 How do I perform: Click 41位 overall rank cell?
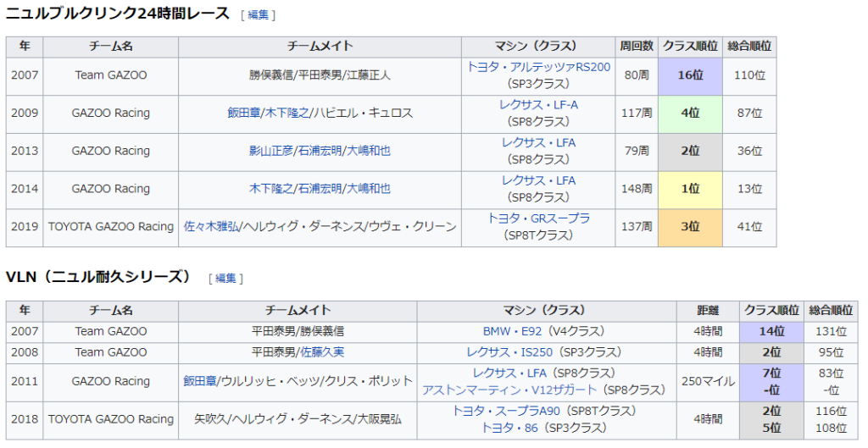749,227
